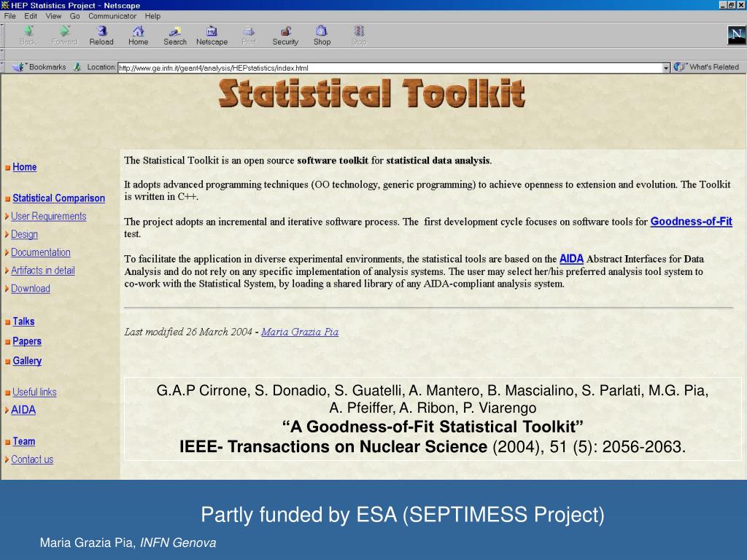Open the Papers sidebar link

click(27, 341)
